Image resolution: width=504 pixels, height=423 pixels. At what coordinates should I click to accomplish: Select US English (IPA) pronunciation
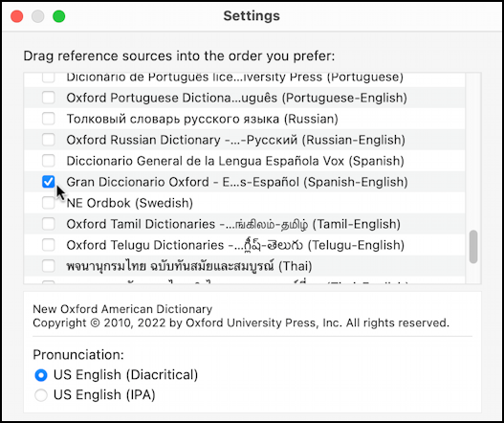(x=41, y=395)
